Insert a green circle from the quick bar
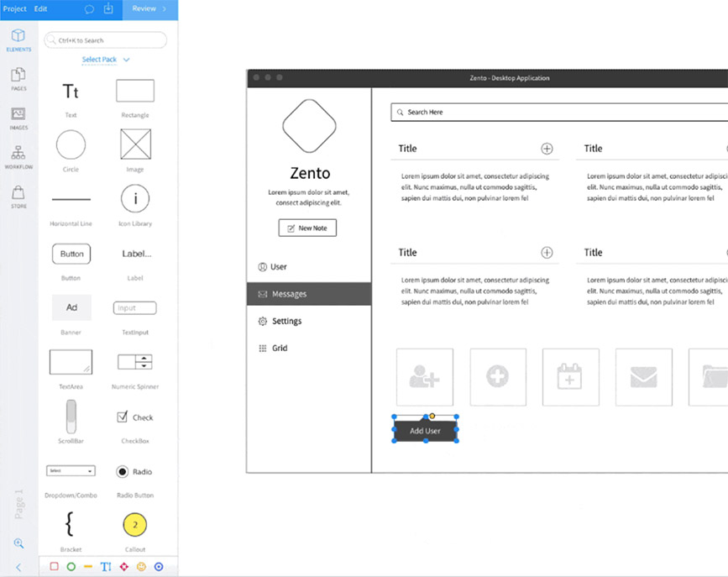The width and height of the screenshot is (728, 577). coord(71,566)
